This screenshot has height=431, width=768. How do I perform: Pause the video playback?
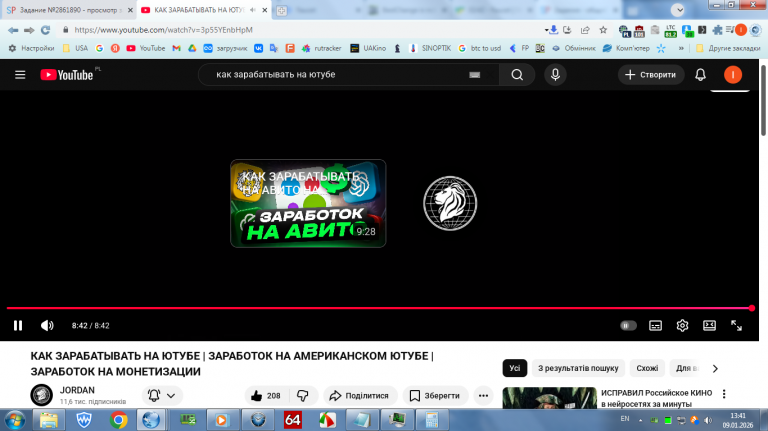tap(18, 326)
